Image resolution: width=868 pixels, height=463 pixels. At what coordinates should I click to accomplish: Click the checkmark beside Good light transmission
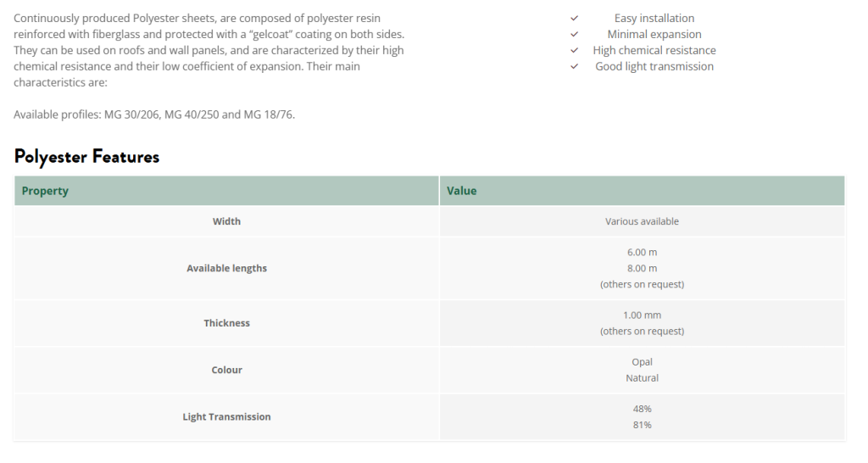click(x=574, y=66)
